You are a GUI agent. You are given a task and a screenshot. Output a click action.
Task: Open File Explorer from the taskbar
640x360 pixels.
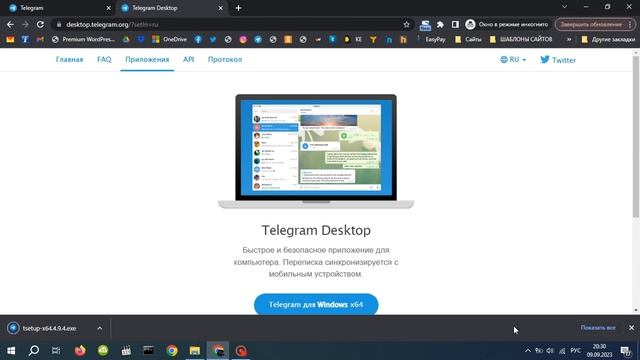(195, 351)
